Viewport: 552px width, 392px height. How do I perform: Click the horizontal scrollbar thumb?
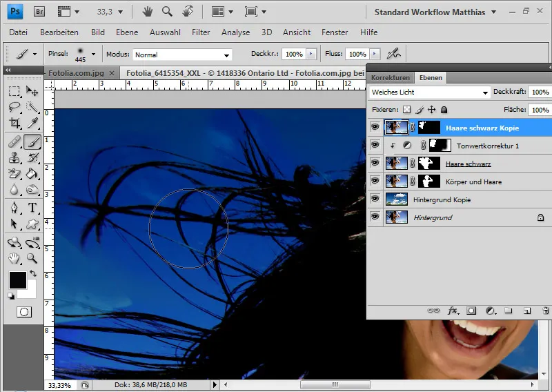click(x=335, y=384)
